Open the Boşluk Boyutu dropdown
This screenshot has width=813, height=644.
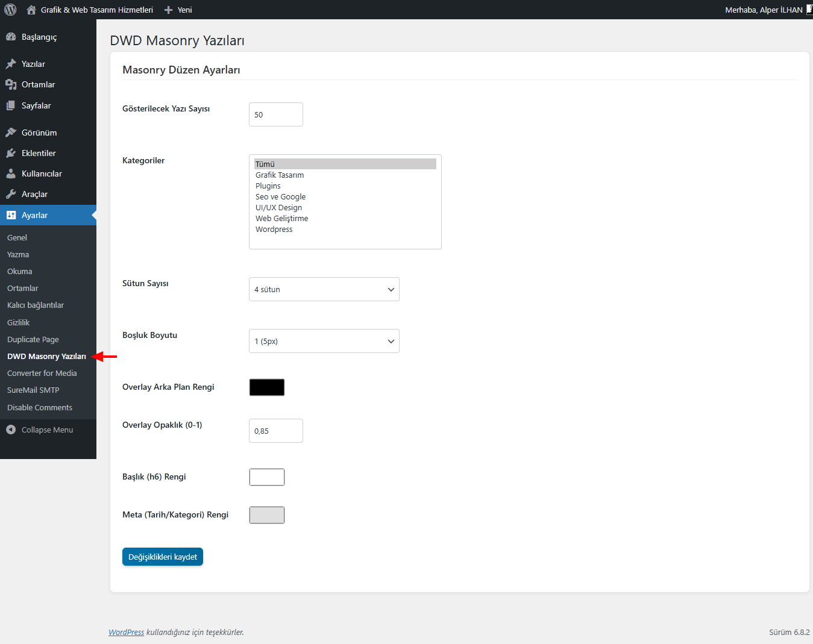tap(324, 341)
